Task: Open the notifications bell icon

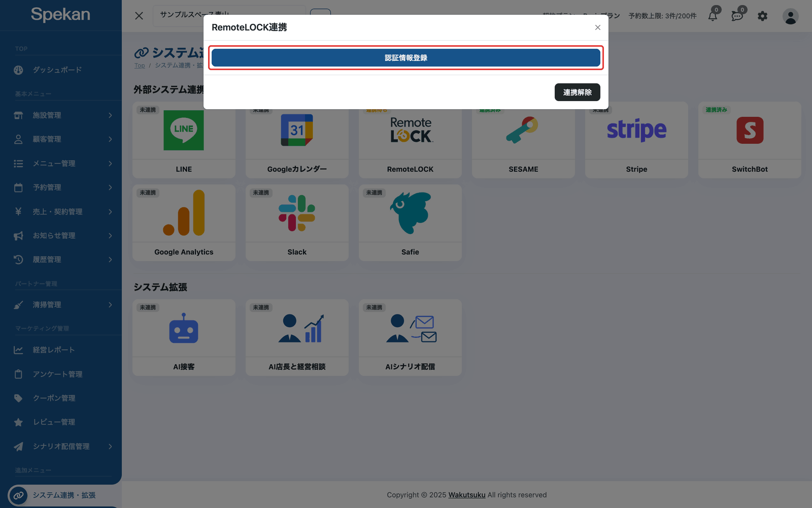Action: click(713, 16)
